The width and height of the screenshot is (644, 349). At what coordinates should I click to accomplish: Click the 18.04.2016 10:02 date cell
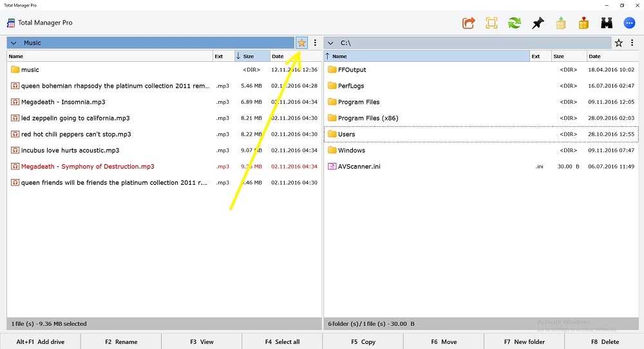pyautogui.click(x=611, y=70)
